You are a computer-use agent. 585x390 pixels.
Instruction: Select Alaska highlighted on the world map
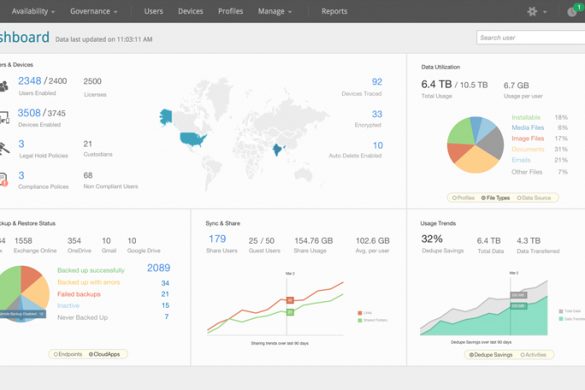click(166, 117)
